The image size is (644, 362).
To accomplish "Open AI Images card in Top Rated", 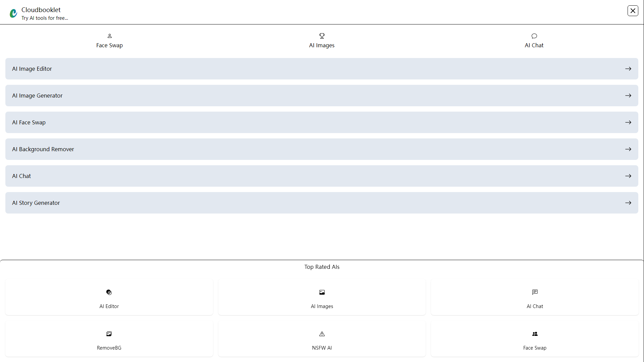I will 322,297.
